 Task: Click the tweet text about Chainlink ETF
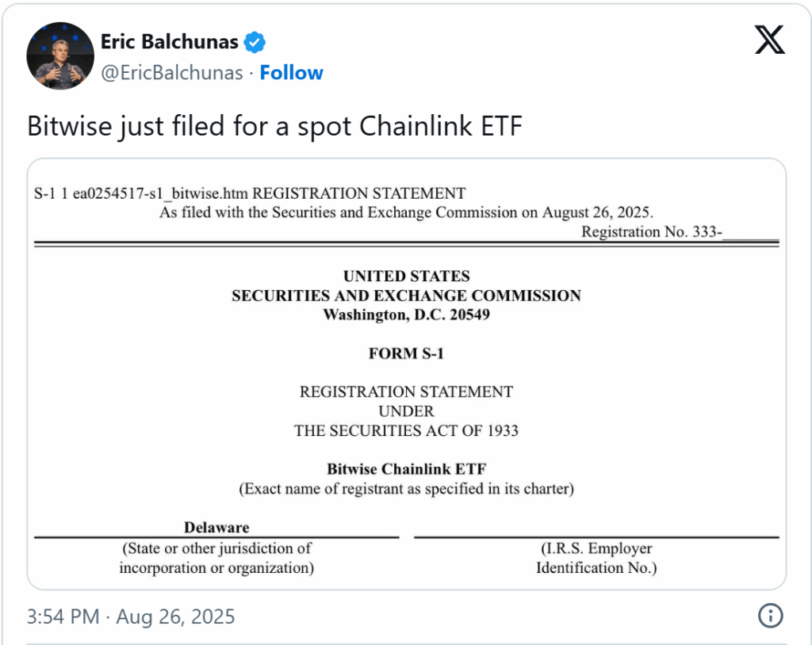pyautogui.click(x=274, y=126)
